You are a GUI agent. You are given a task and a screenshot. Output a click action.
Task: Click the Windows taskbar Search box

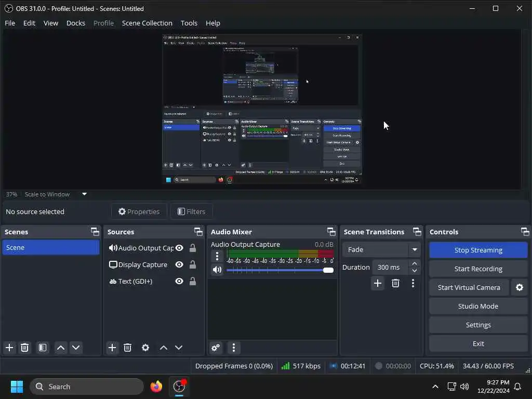coord(87,387)
